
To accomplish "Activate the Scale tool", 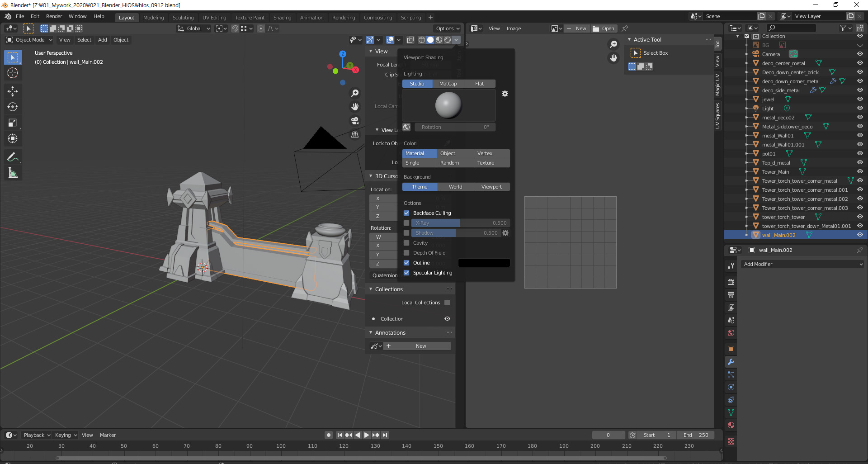I will (x=13, y=123).
